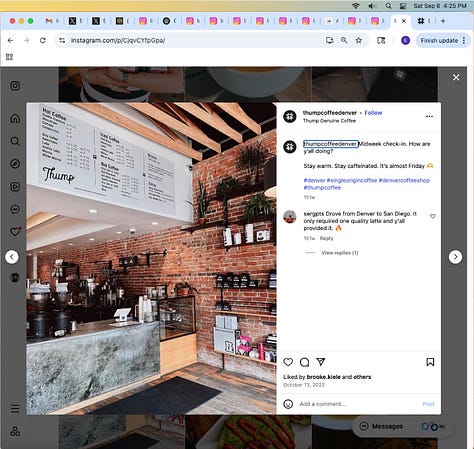Open Messenger icon in the sidebar
The width and height of the screenshot is (474, 449).
(x=15, y=209)
